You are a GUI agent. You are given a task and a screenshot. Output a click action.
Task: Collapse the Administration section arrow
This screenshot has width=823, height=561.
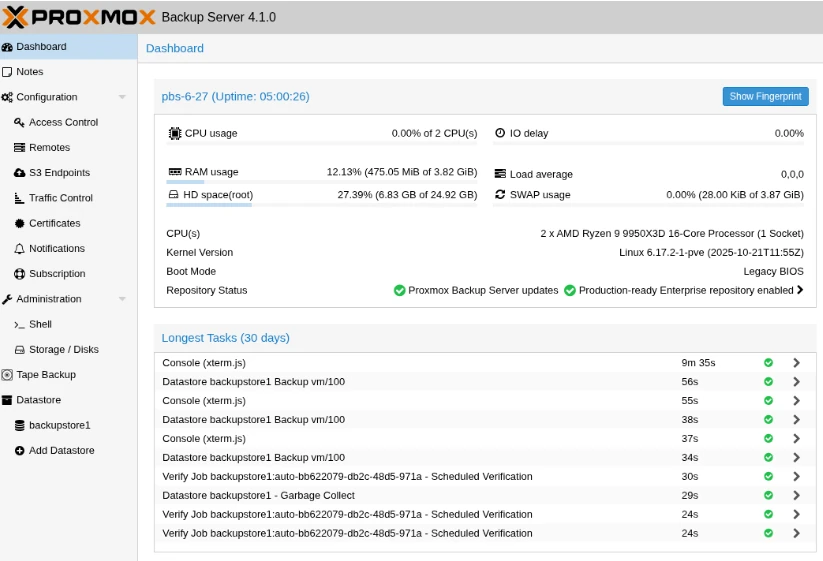[122, 299]
